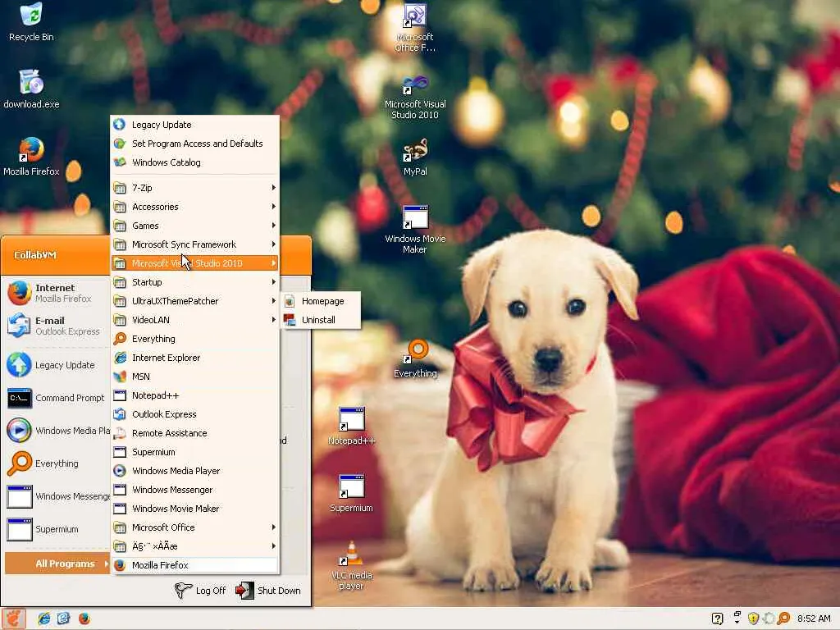This screenshot has width=840, height=630.
Task: Click the Shut Down button
Action: [268, 591]
